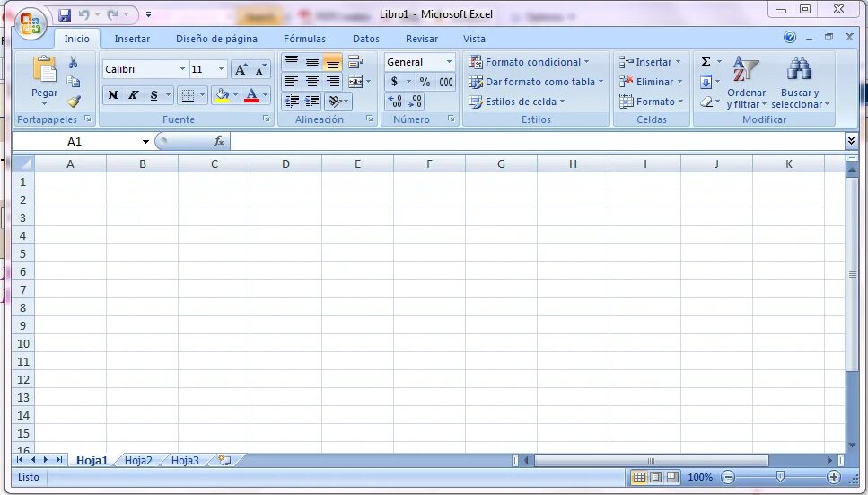Open Formato in the Celdas group
Screen dimensions: 868x495
pos(652,102)
